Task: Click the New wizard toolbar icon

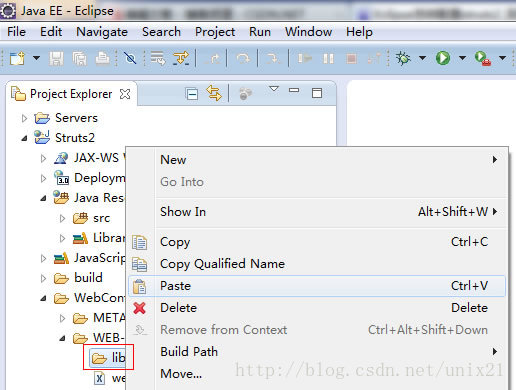Action: pyautogui.click(x=17, y=58)
